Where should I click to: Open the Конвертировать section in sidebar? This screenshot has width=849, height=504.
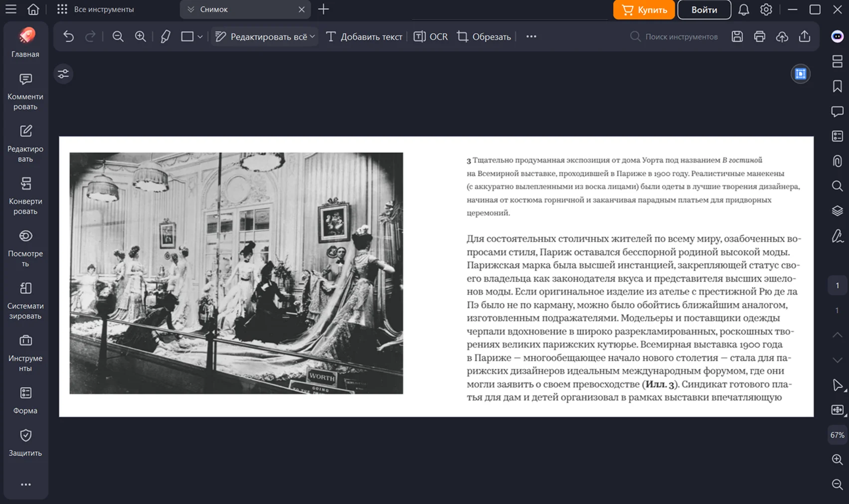click(25, 195)
